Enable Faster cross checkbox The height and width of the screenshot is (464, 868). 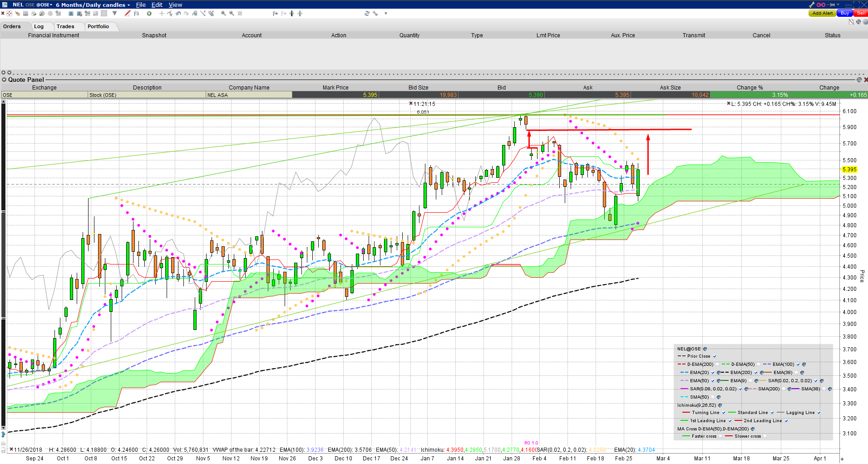point(720,436)
